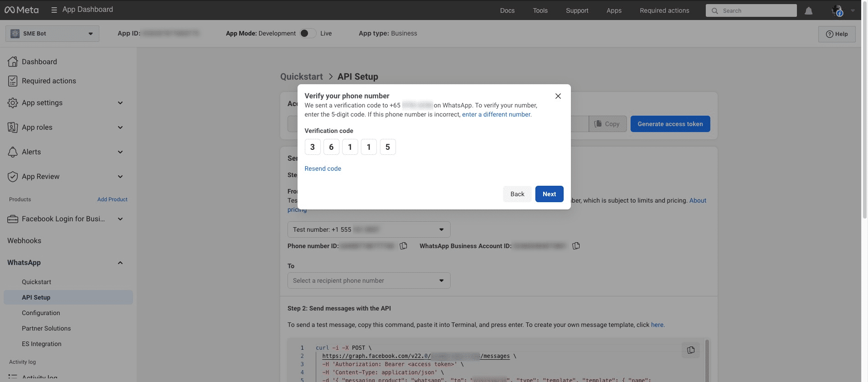
Task: Click the here link for message templates
Action: click(657, 325)
